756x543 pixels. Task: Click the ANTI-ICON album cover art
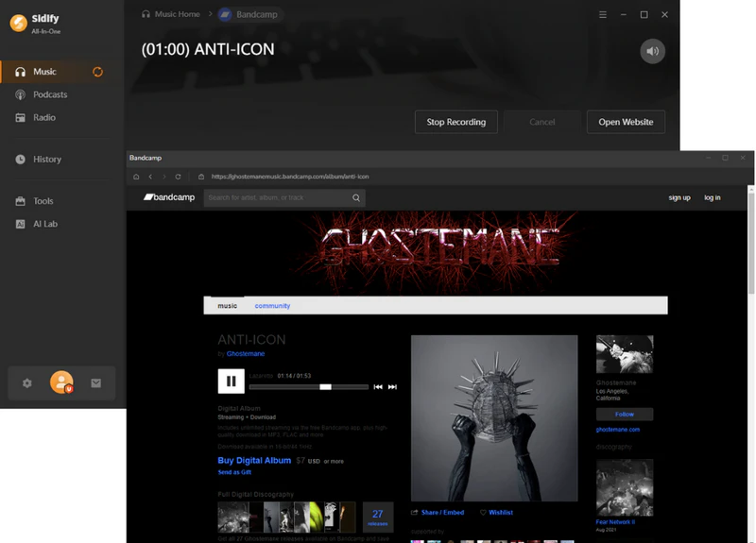tap(494, 418)
